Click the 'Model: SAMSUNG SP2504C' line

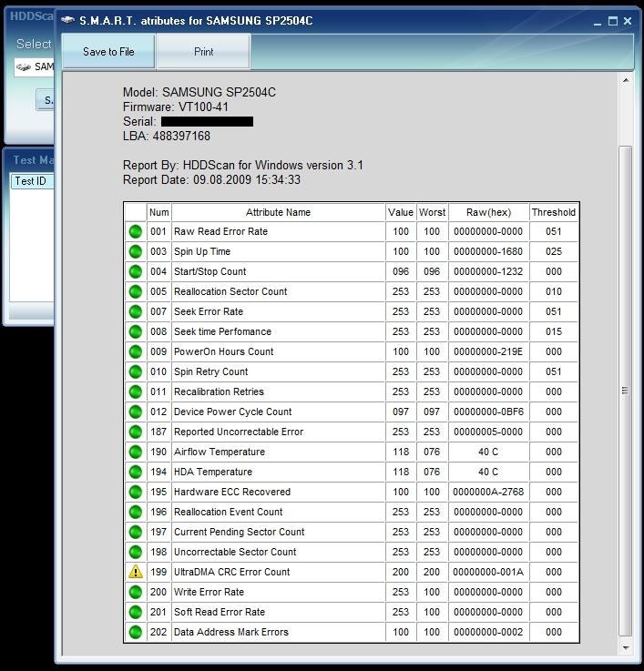click(x=199, y=93)
